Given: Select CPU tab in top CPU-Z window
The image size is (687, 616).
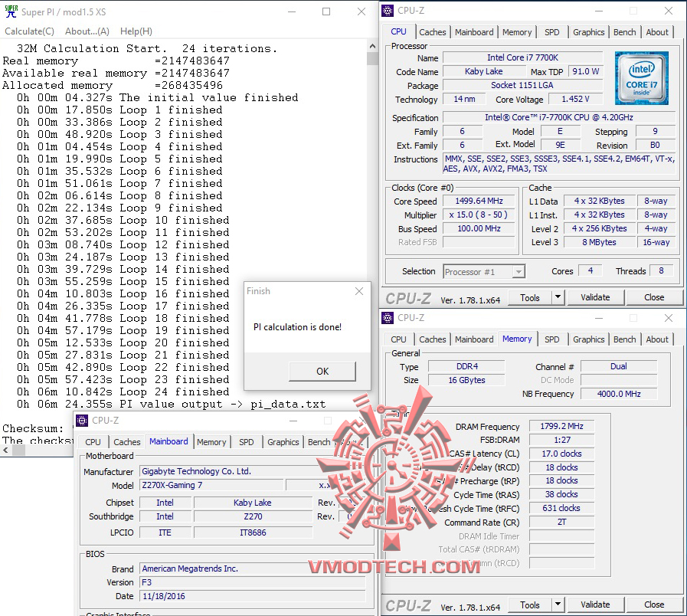Looking at the screenshot, I should (x=398, y=31).
